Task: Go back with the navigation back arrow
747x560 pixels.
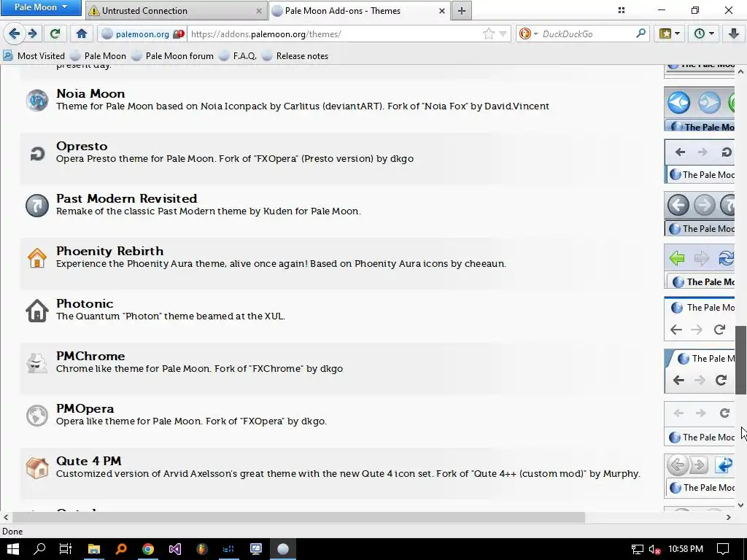Action: tap(15, 34)
